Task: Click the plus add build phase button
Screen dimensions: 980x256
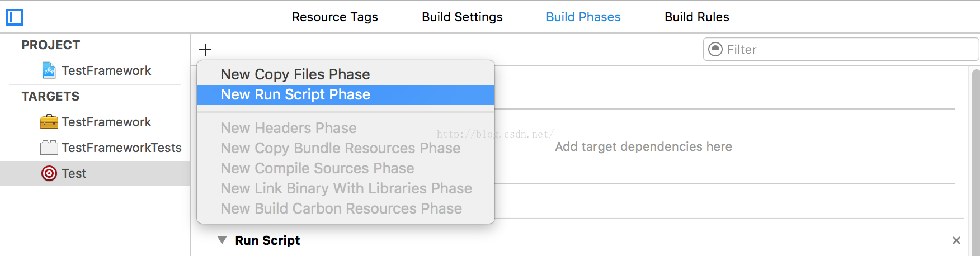Action: pyautogui.click(x=205, y=50)
